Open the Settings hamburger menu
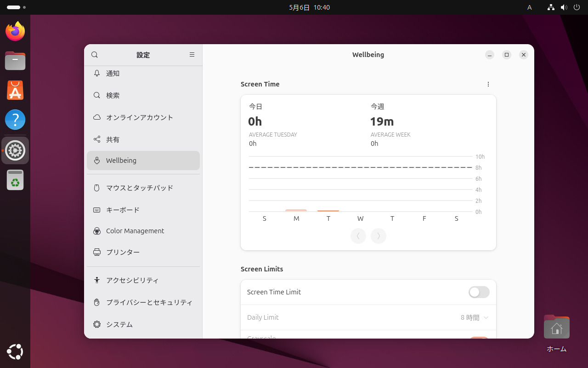The image size is (588, 368). 192,55
